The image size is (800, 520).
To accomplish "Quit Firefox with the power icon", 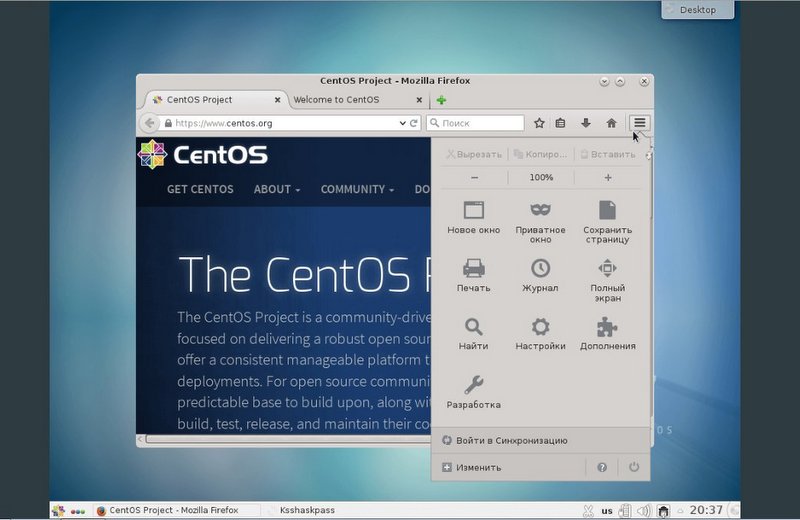I will pyautogui.click(x=634, y=467).
